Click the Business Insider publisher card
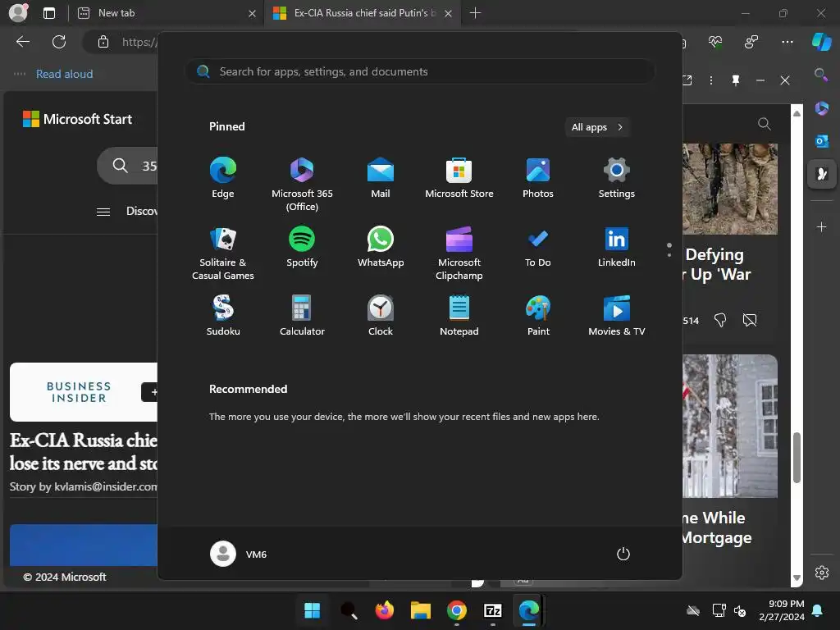This screenshot has width=840, height=630. pyautogui.click(x=84, y=392)
